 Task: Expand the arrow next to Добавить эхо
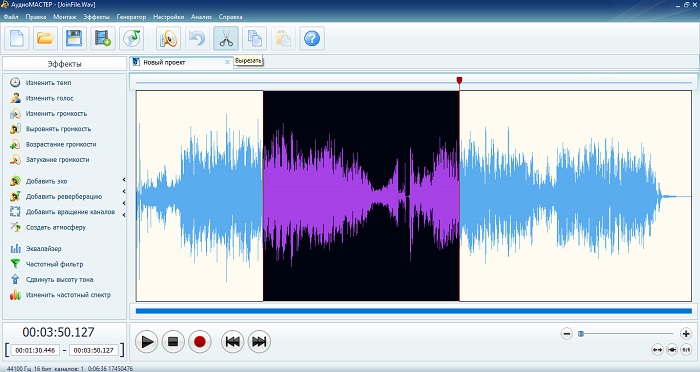coord(124,180)
